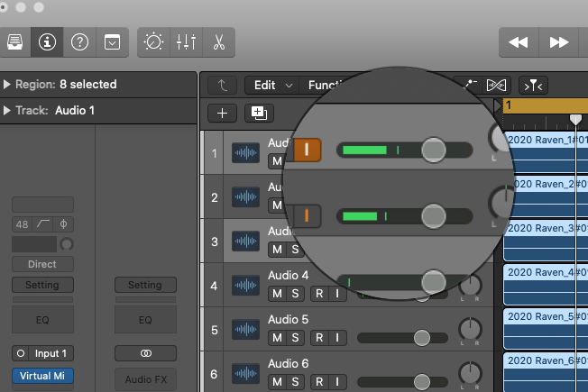Click the Audio 5 pan knob

point(470,329)
